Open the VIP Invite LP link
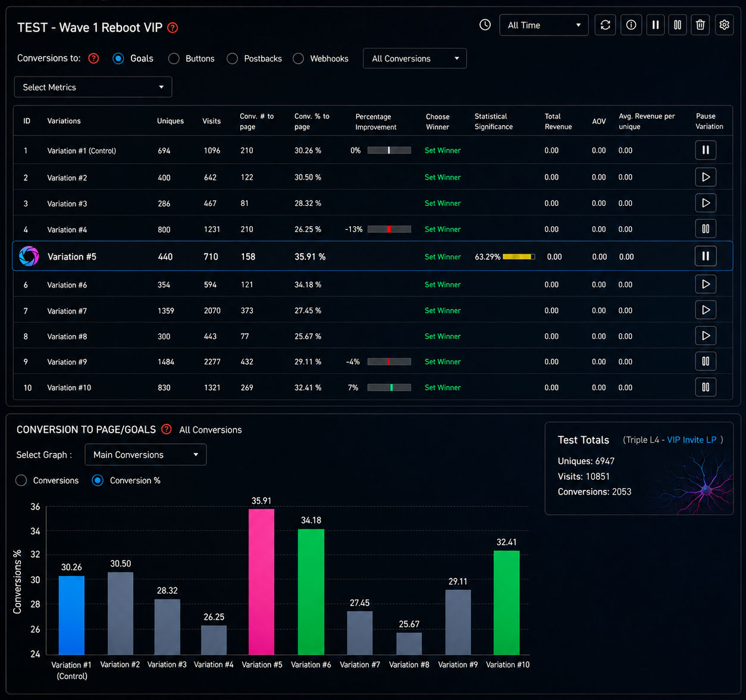 point(692,440)
